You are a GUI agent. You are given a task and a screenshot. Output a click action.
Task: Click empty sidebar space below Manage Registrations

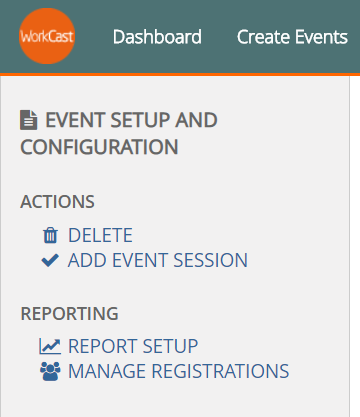(175, 400)
